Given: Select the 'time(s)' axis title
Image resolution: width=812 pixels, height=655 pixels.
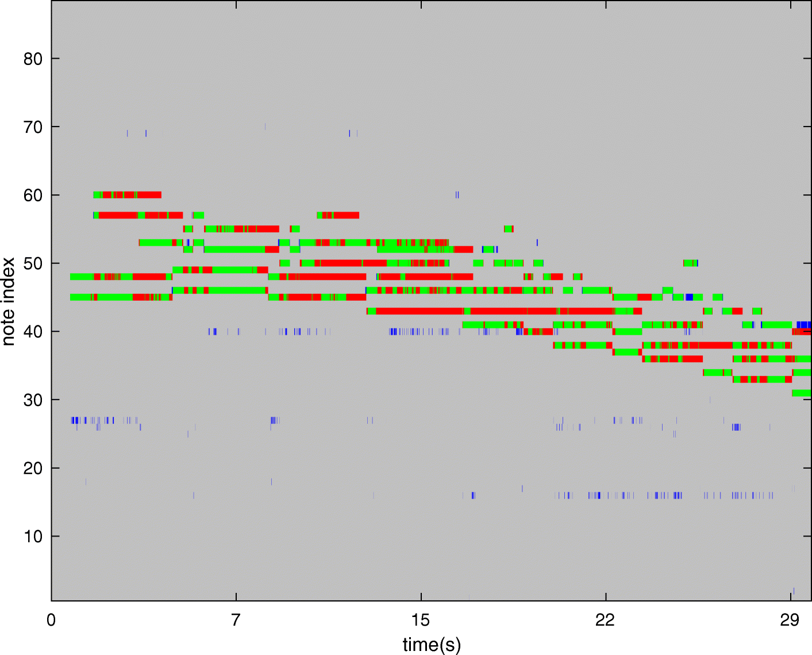Looking at the screenshot, I should tap(432, 645).
